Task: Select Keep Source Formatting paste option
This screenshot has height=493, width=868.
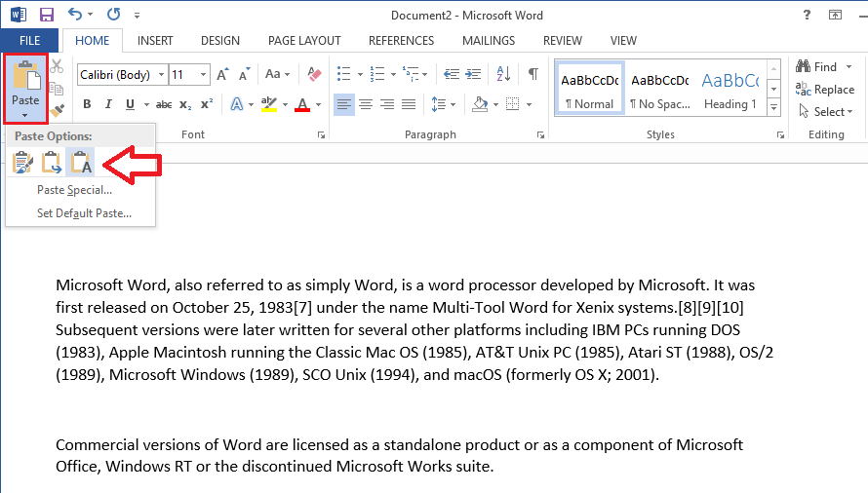Action: 23,163
